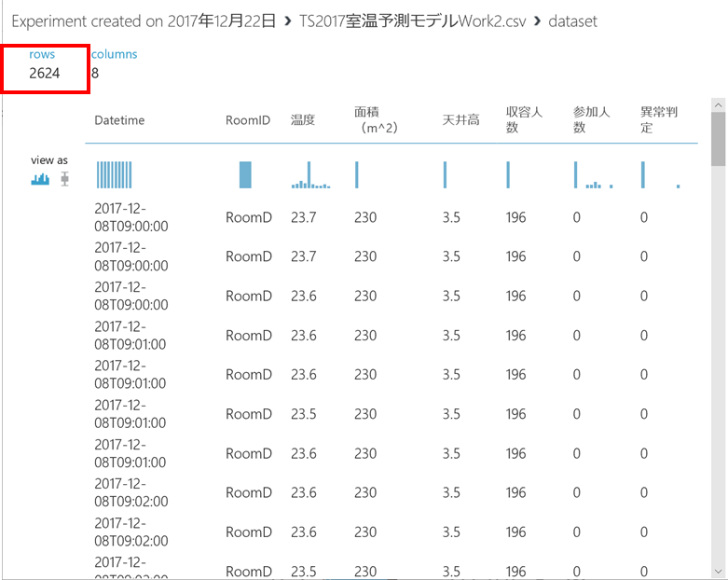Click the scrollbar up arrow
Image resolution: width=728 pixels, height=580 pixels.
[x=719, y=105]
